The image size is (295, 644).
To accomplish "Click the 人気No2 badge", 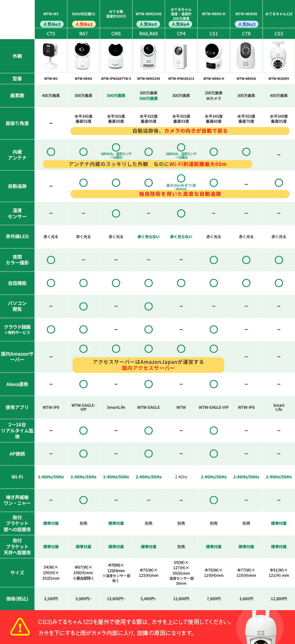I will tap(247, 24).
